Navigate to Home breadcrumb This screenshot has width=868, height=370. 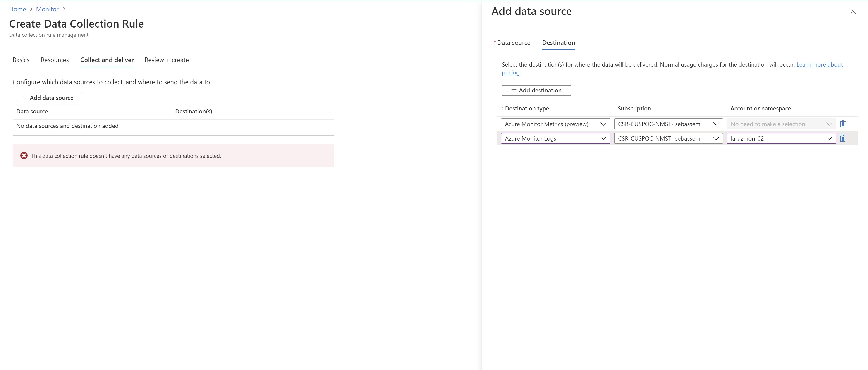click(x=17, y=9)
